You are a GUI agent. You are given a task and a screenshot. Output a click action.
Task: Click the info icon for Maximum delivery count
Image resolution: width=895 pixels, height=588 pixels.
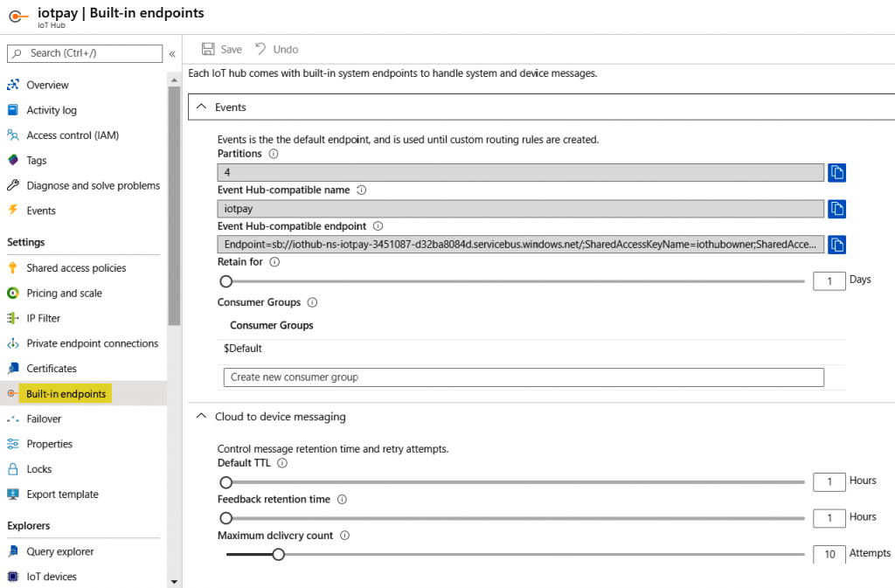344,536
